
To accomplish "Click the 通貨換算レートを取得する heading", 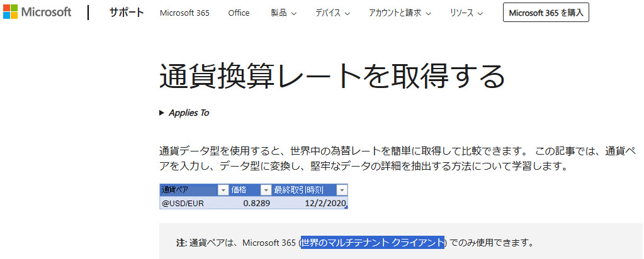I will (x=332, y=76).
